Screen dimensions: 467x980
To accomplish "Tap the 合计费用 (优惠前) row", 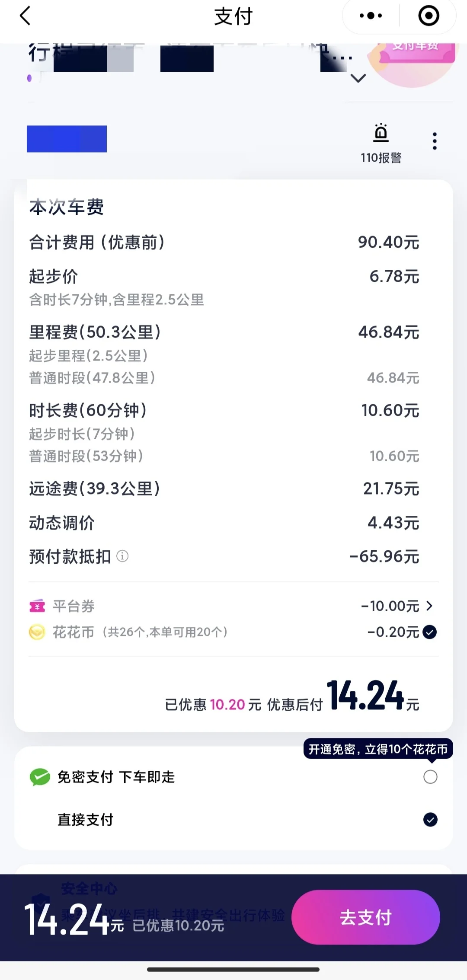I will 224,242.
